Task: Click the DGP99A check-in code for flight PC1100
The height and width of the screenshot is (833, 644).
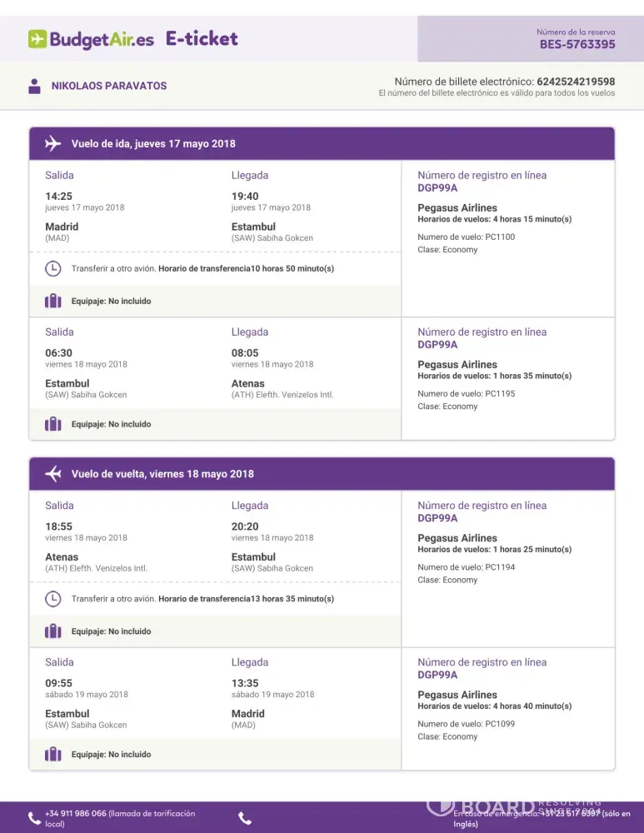Action: pos(437,187)
